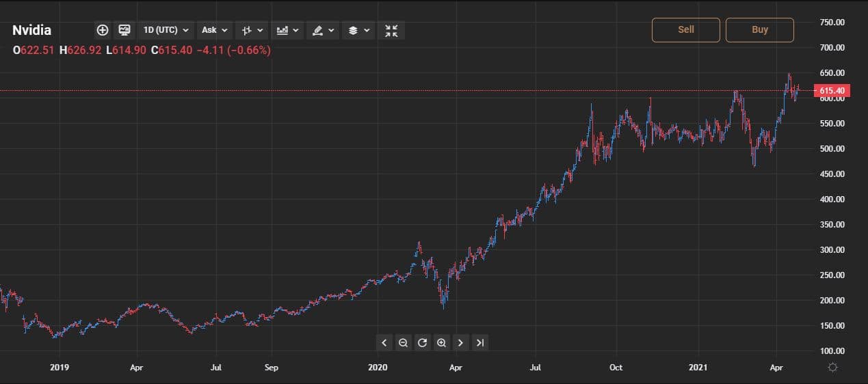Click the zoom in magnifier
Viewport: 868px width, 384px height.
[x=441, y=343]
